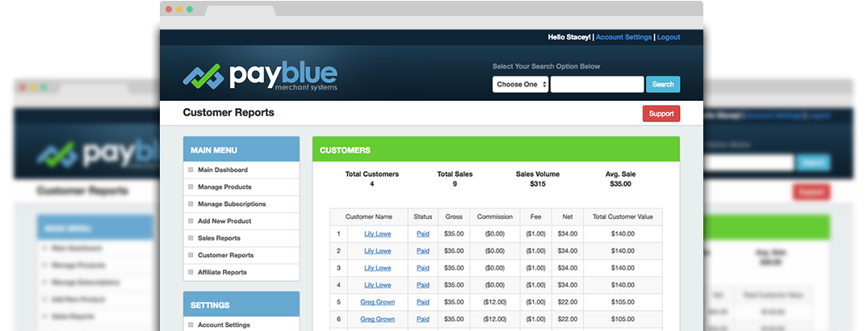
Task: Open Main Dashboard in the main menu
Action: 223,170
